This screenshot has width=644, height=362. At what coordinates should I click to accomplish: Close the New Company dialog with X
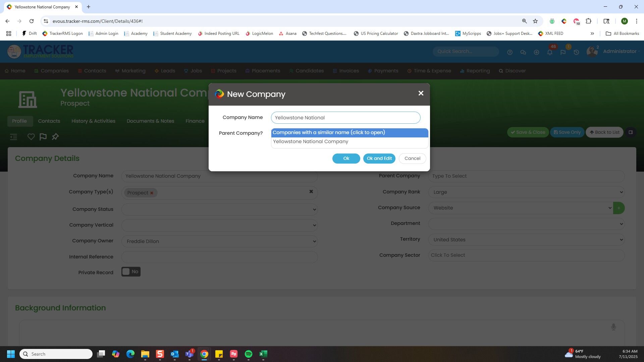point(421,94)
